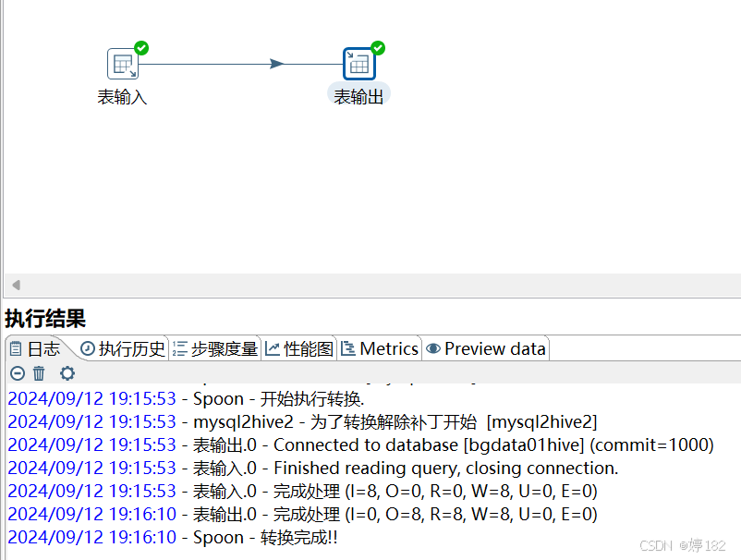
Task: Select the 表输入 Table Input step icon
Action: point(121,63)
